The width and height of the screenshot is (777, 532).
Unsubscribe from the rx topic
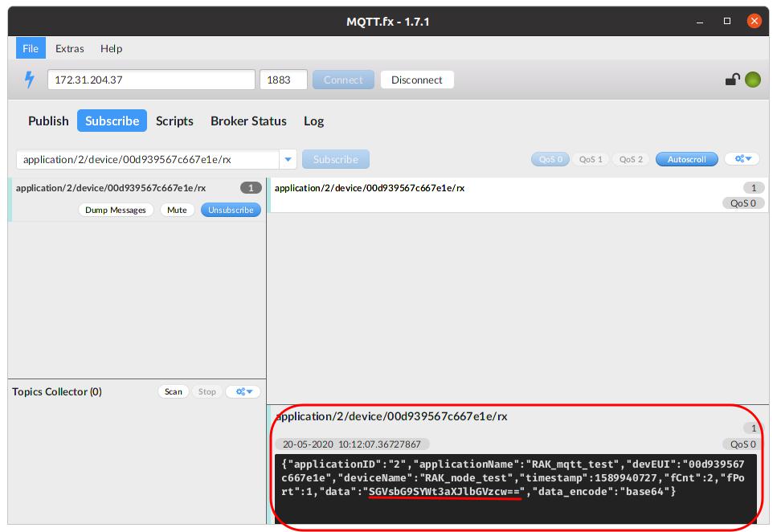tap(231, 210)
